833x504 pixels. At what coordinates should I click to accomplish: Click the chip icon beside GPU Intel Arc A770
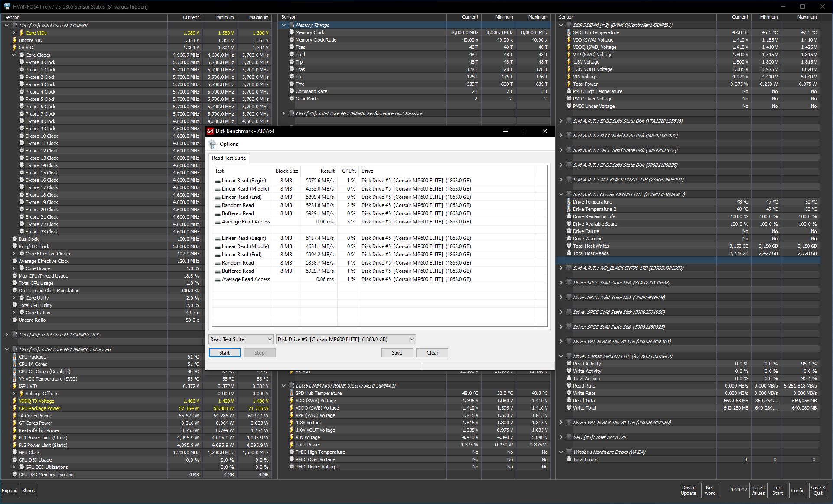click(x=569, y=437)
